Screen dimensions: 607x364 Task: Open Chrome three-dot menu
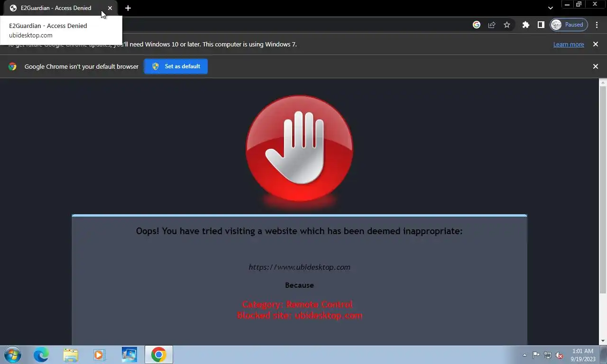click(x=597, y=25)
